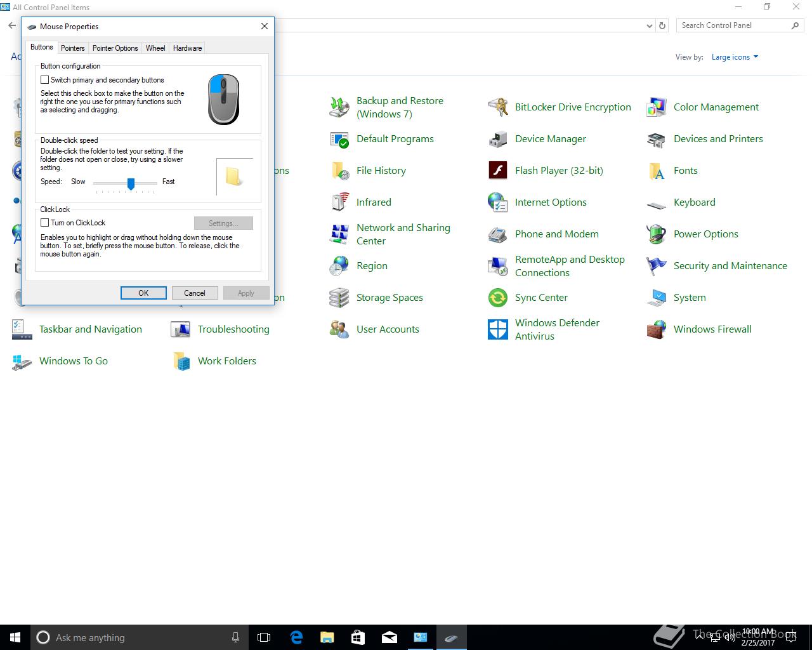Open the Security and Maintenance link
812x650 pixels.
730,266
